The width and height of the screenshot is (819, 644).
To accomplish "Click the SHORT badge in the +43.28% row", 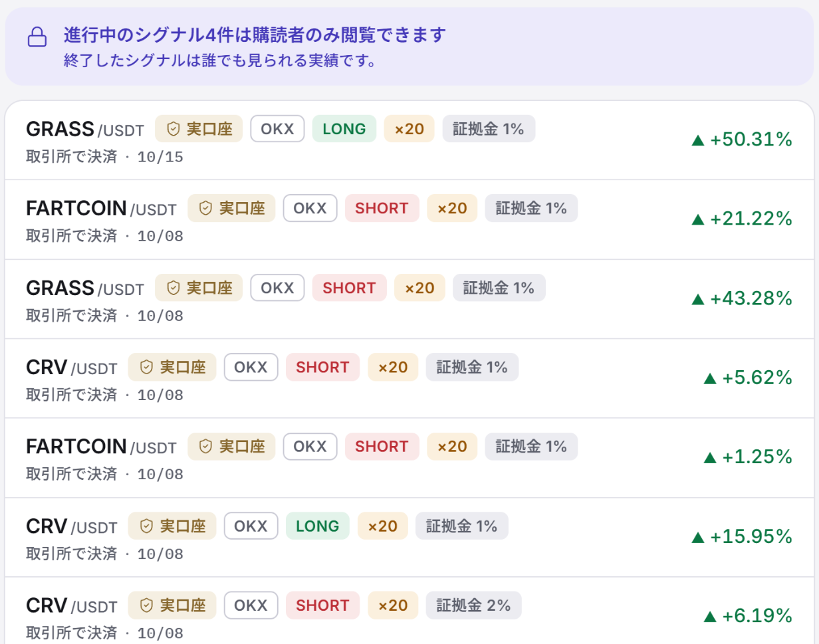I will (350, 288).
